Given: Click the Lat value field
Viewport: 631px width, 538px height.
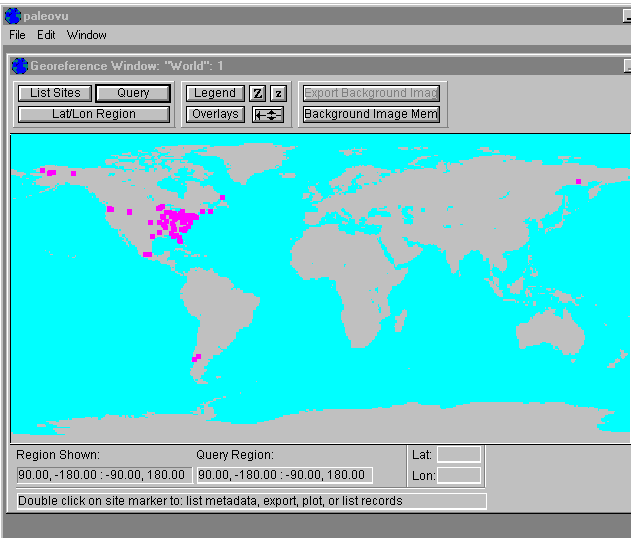Looking at the screenshot, I should 459,455.
